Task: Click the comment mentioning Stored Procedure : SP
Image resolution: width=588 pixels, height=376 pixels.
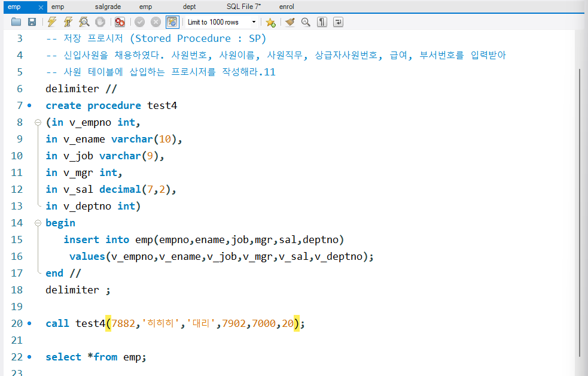Action: click(156, 39)
